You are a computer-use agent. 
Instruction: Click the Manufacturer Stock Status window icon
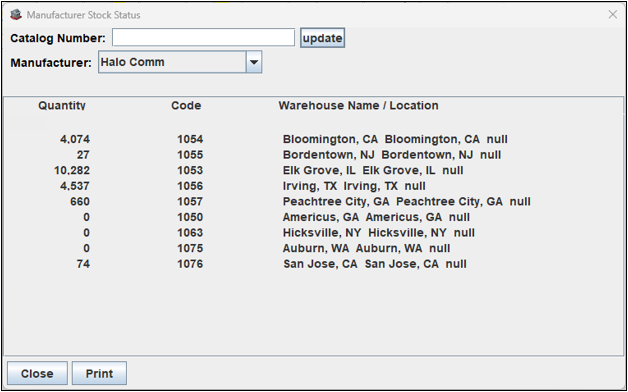point(16,15)
